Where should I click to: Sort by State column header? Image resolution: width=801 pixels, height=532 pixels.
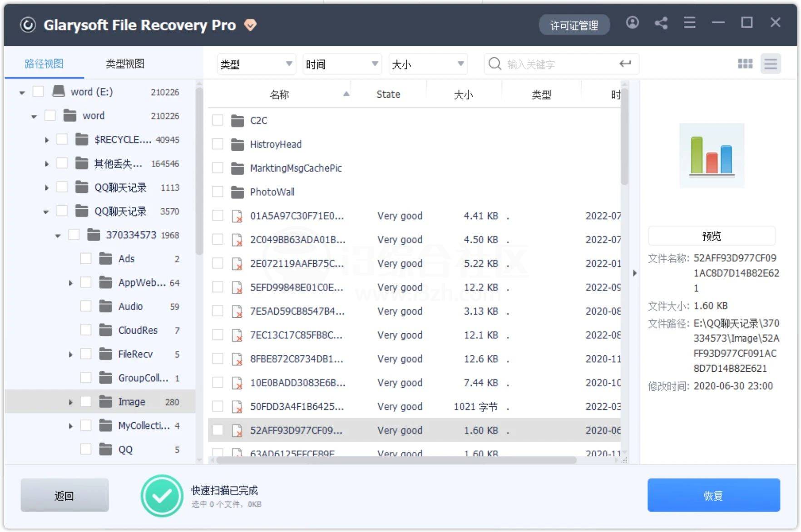[388, 94]
